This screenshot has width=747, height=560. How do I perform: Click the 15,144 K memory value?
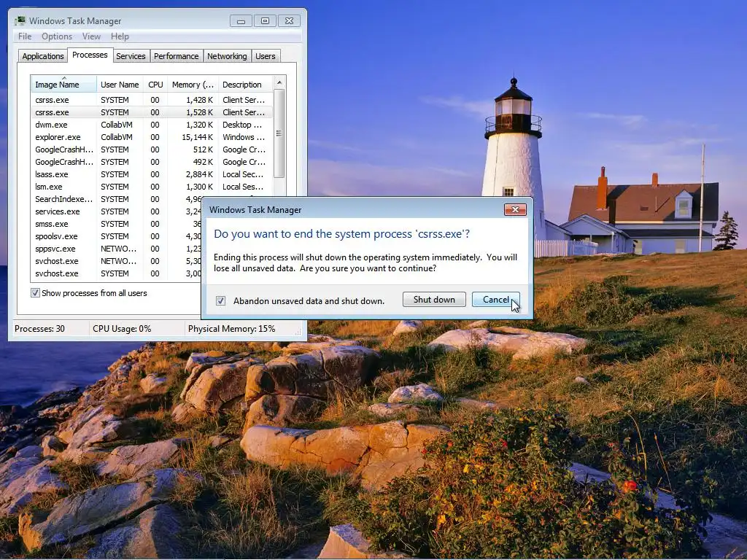coord(197,137)
